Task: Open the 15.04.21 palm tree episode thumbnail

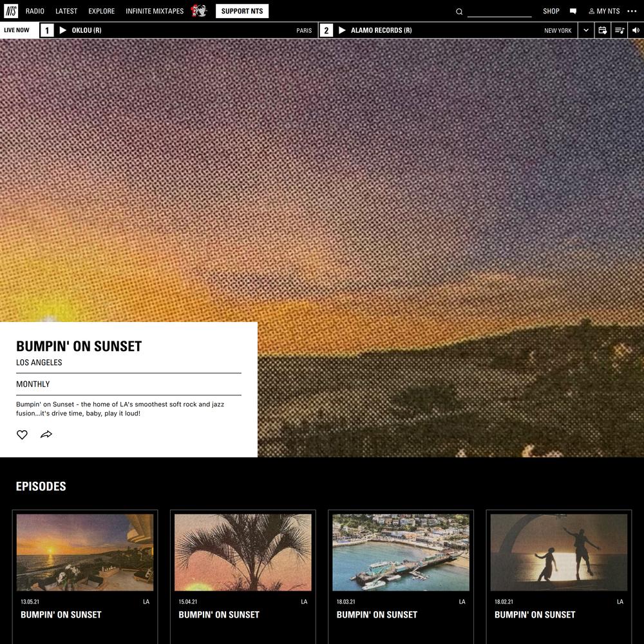Action: [243, 553]
